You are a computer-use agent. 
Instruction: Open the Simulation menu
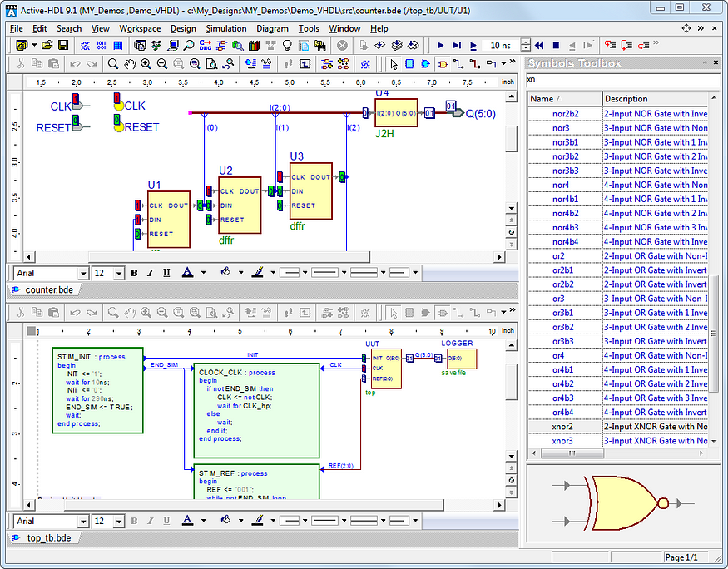click(226, 29)
